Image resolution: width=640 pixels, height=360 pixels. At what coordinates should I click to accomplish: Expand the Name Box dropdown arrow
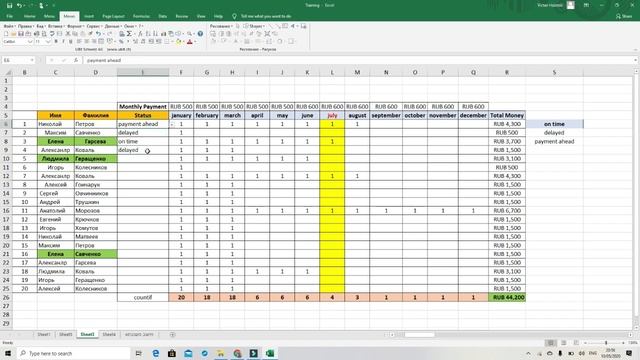click(x=32, y=60)
